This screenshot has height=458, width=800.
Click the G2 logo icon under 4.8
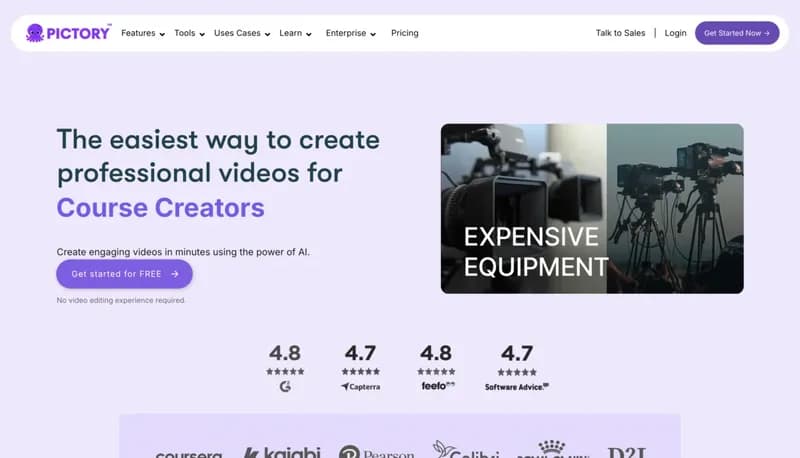click(285, 387)
